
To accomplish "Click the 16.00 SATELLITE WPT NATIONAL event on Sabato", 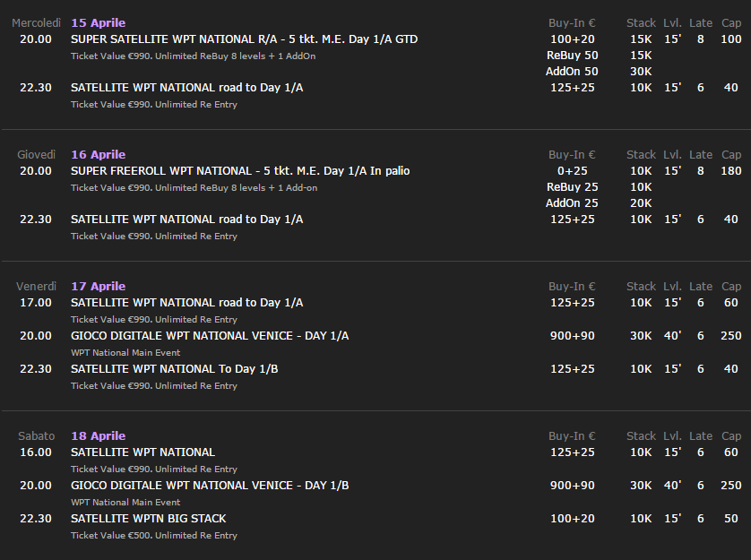I will pyautogui.click(x=142, y=452).
